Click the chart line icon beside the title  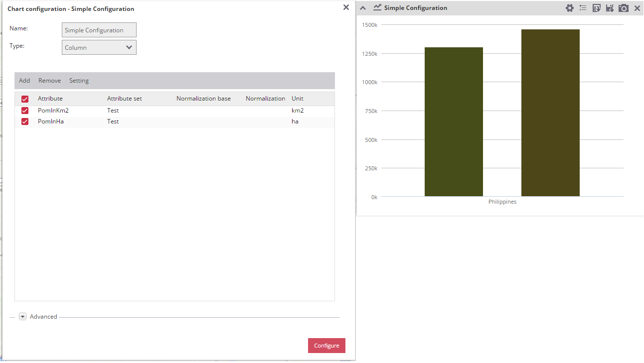click(377, 7)
